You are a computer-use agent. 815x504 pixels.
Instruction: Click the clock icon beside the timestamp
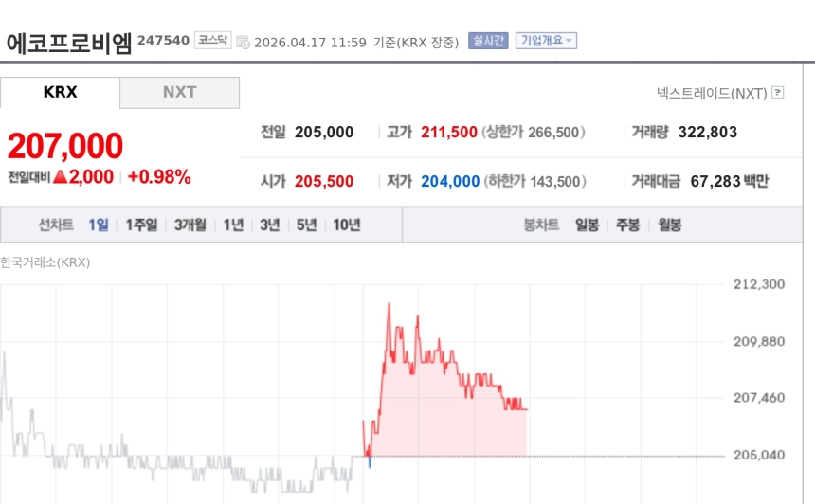click(244, 42)
